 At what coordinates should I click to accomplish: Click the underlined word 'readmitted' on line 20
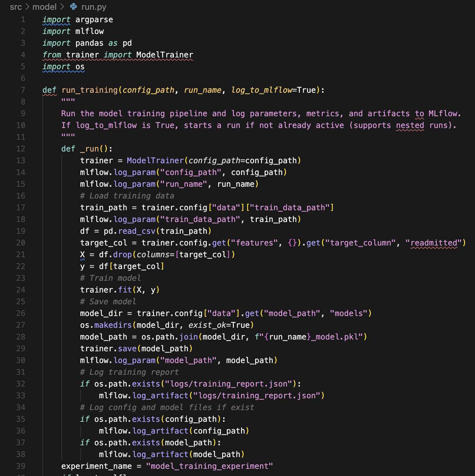click(x=434, y=243)
